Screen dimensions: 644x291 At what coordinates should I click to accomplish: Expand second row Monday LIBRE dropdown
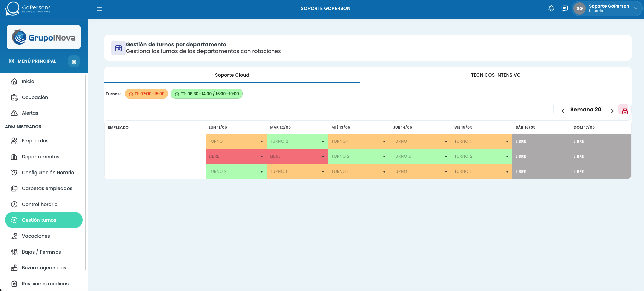pyautogui.click(x=236, y=156)
